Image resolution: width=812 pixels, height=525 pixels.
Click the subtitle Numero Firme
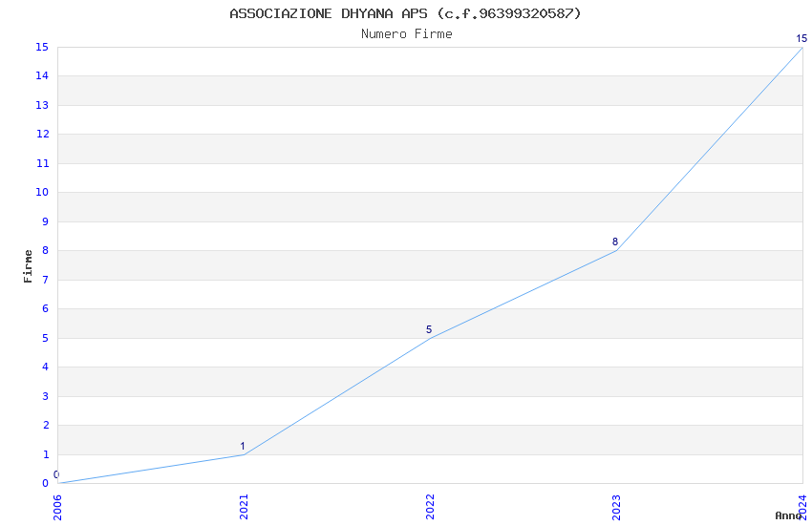coord(407,34)
